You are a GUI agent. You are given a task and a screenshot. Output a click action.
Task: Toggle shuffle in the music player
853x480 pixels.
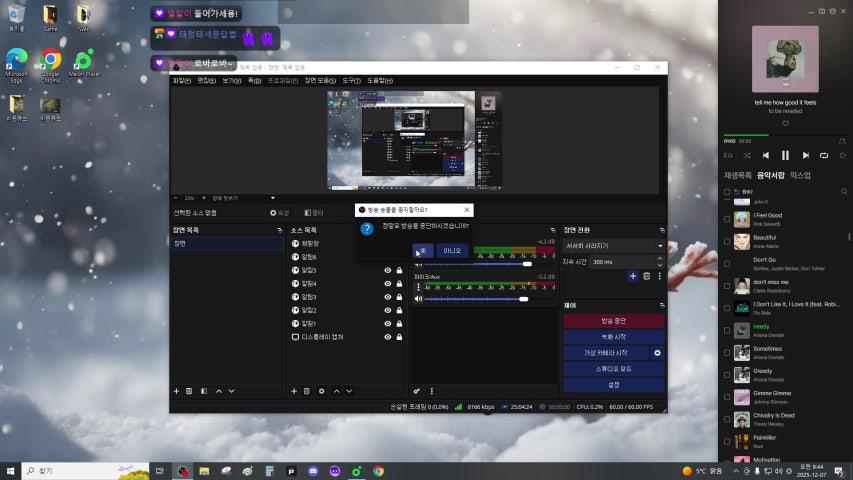747,156
